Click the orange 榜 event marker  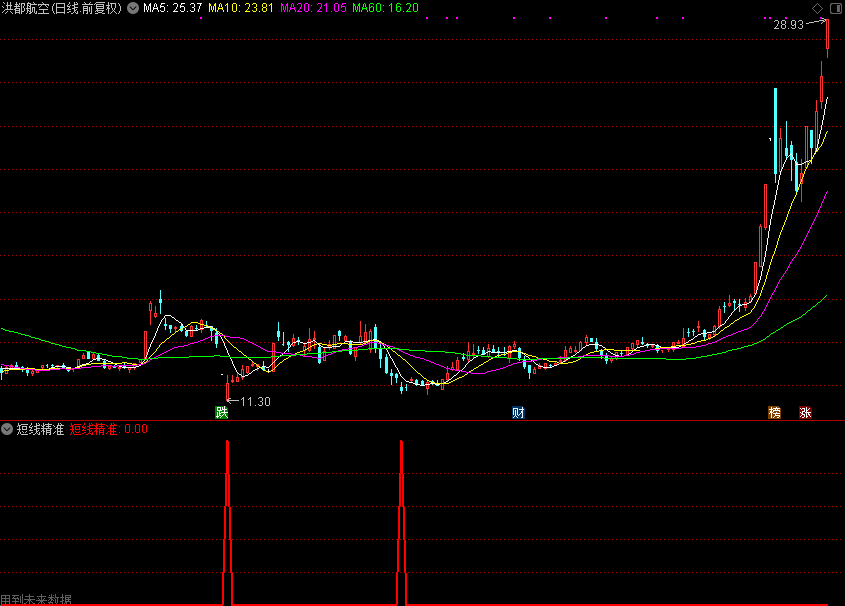pyautogui.click(x=774, y=413)
